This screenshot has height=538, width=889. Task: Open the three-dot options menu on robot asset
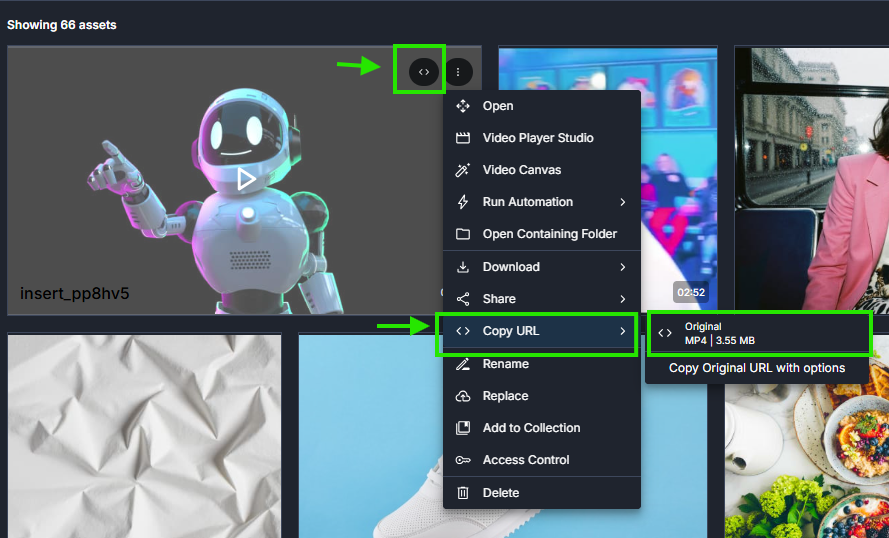pos(458,72)
